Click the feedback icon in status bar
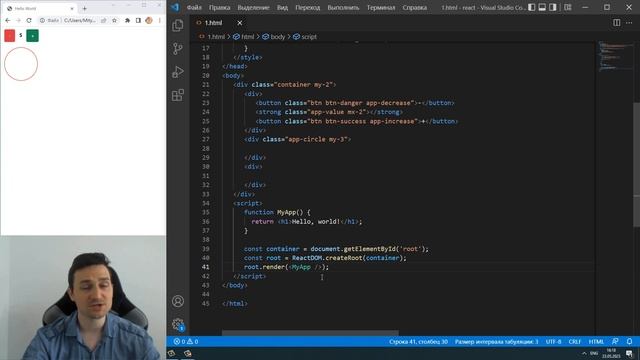 click(x=615, y=341)
